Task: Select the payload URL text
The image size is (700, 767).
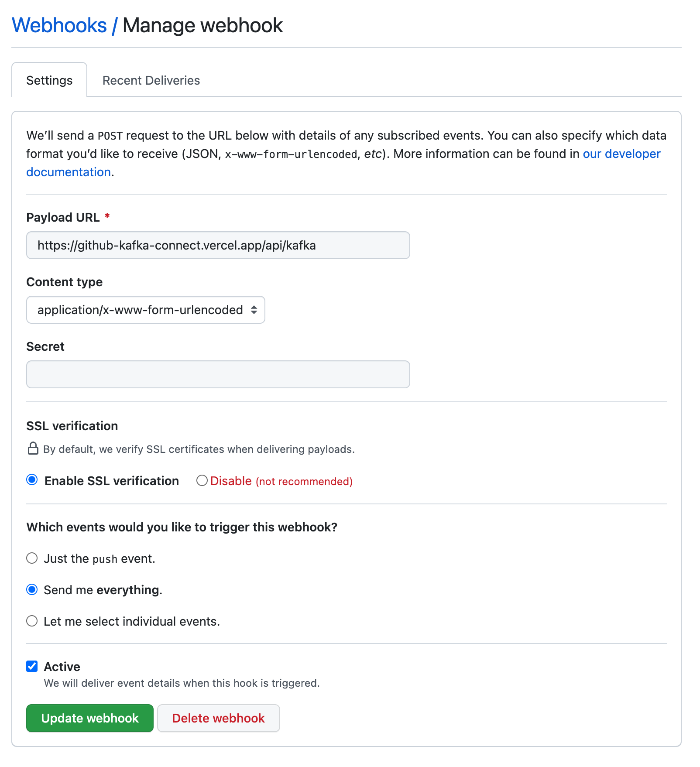Action: 177,245
